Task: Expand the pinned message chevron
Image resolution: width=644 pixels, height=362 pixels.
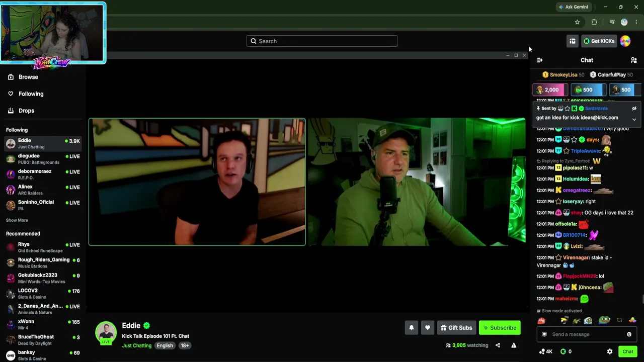Action: click(634, 120)
